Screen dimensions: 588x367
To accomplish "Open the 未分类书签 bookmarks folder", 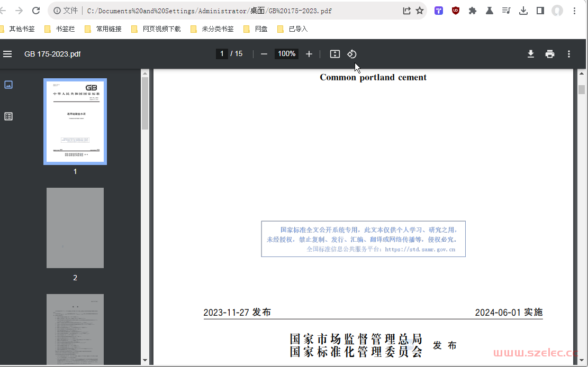I will (212, 29).
